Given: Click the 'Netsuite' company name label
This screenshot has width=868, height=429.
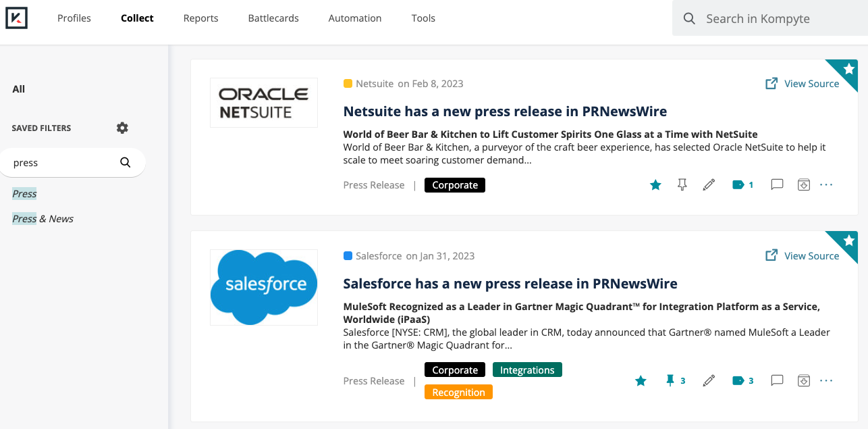Looking at the screenshot, I should point(375,84).
